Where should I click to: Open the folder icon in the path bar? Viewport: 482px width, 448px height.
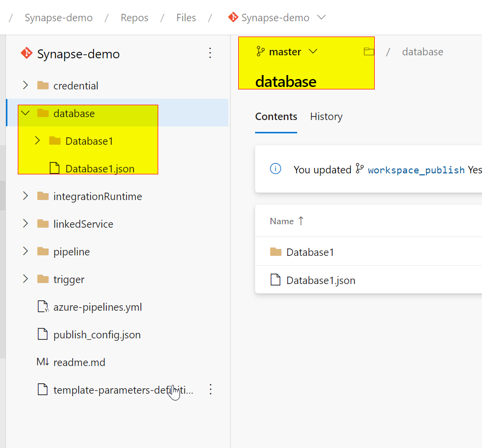pos(369,51)
